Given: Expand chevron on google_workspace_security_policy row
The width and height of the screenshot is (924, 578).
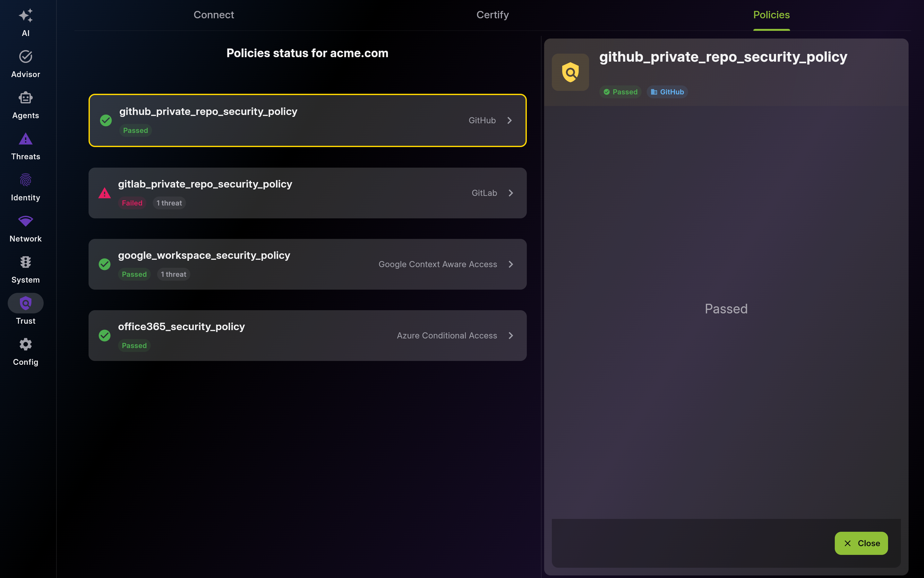Looking at the screenshot, I should click(x=511, y=264).
